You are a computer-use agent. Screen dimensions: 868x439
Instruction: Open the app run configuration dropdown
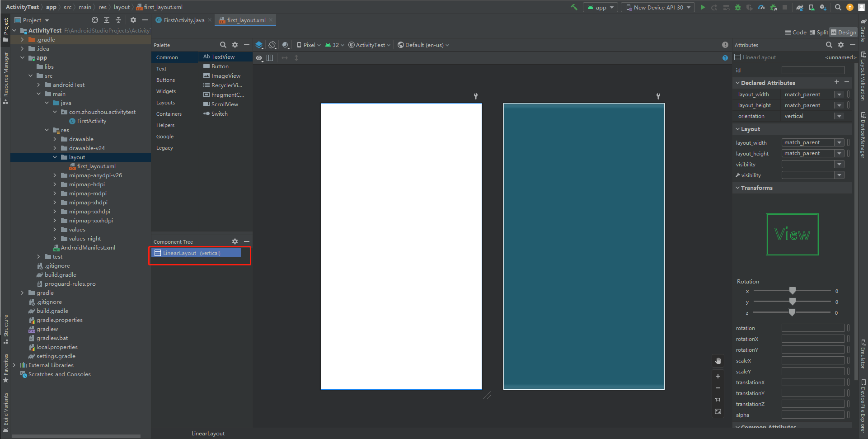coord(601,7)
